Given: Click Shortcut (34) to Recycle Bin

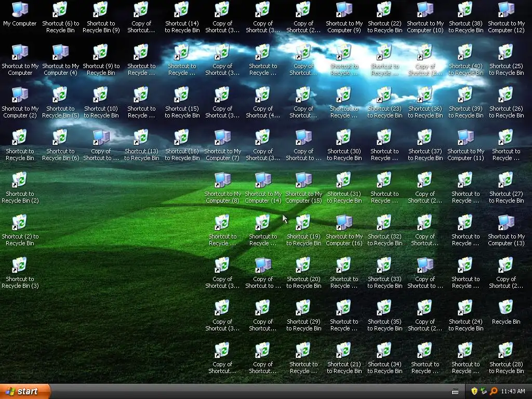Looking at the screenshot, I should click(x=385, y=358).
